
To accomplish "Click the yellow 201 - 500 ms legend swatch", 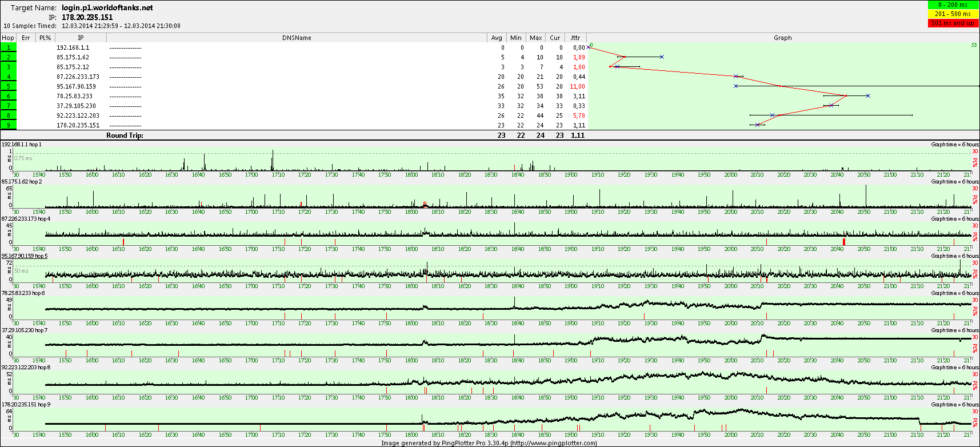I will [x=953, y=14].
